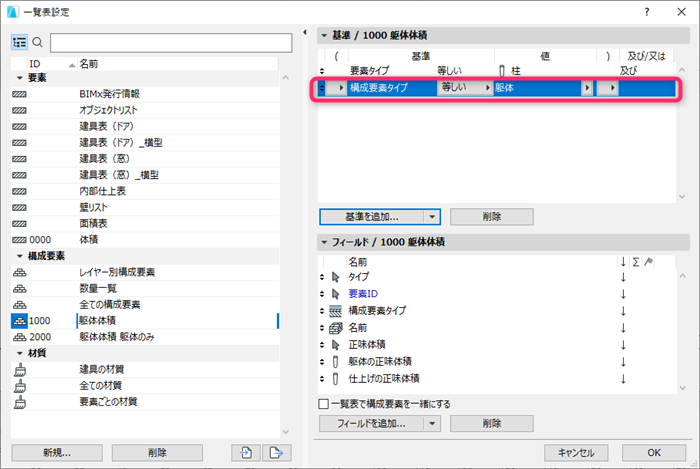Click the column icon of 仕上げの正味体積

335,379
